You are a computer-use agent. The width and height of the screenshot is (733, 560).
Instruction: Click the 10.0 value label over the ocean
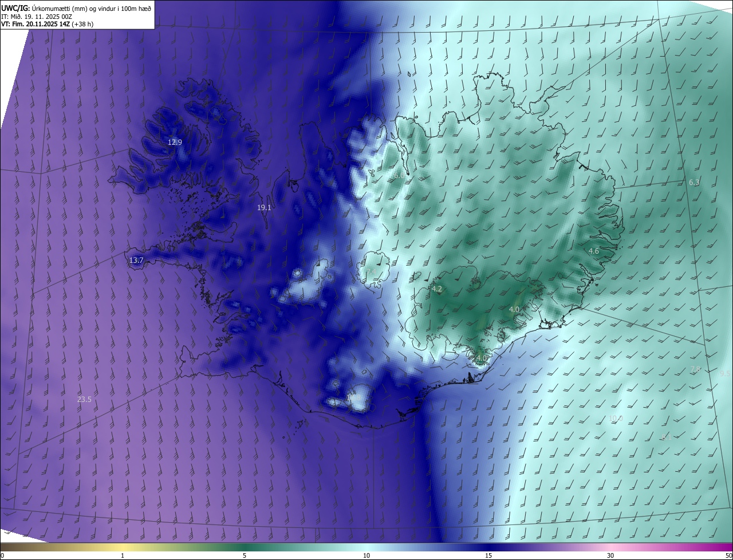click(616, 419)
